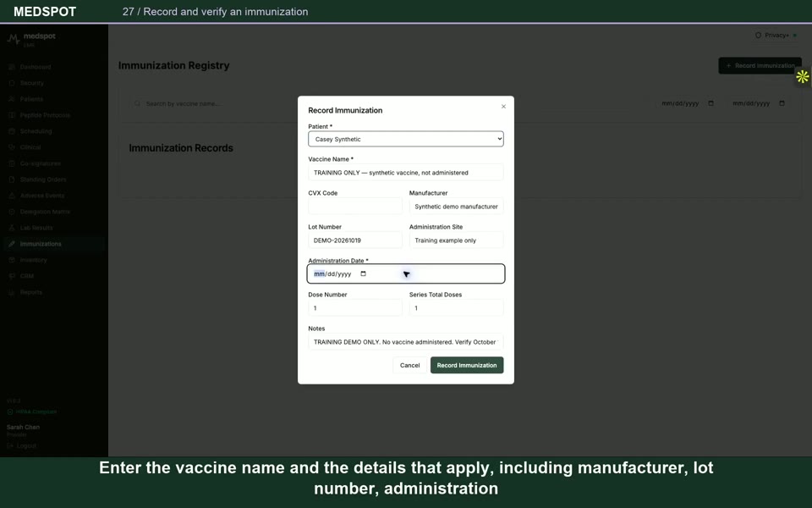Click the Sarah Chen user name
This screenshot has height=508, width=812.
[x=24, y=427]
